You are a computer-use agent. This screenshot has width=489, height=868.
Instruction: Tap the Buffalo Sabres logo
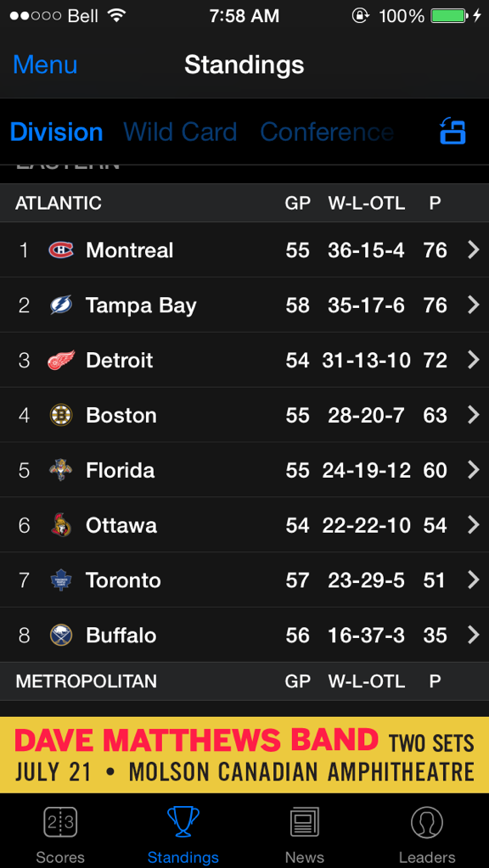coord(61,635)
